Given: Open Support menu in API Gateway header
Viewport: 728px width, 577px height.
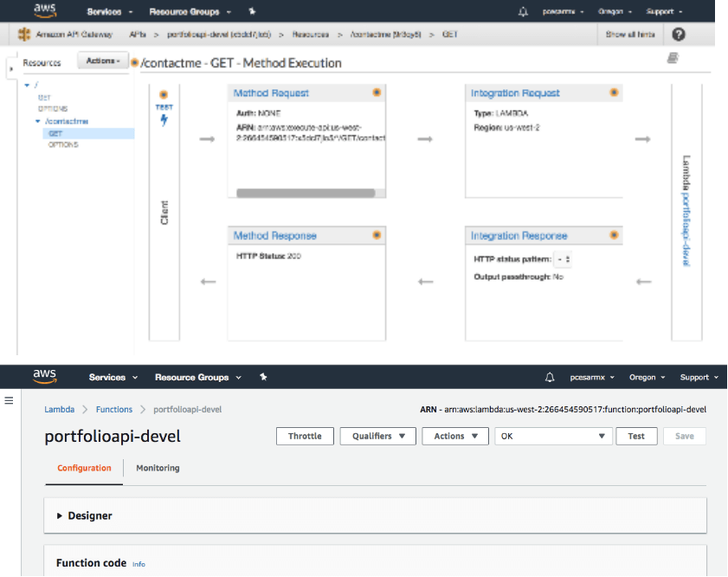Looking at the screenshot, I should (665, 11).
